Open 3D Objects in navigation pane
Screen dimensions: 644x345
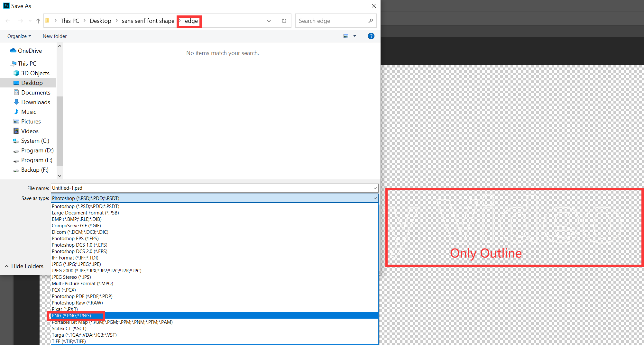(x=32, y=73)
